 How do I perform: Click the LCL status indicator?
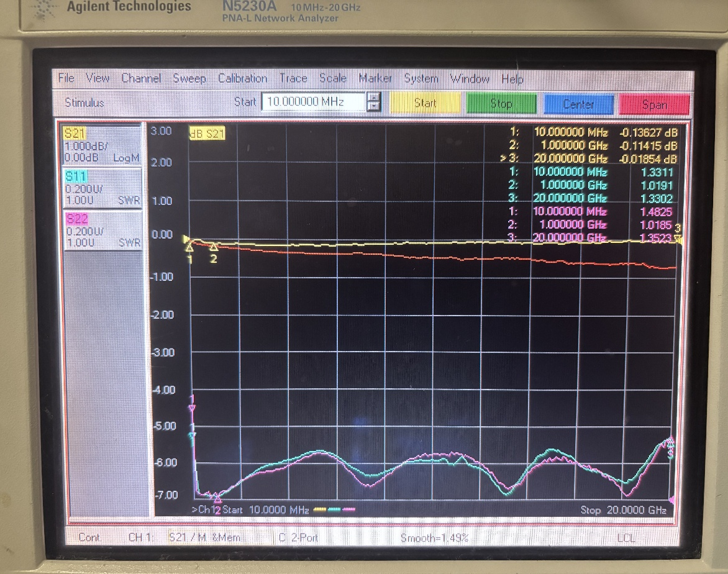(x=626, y=538)
